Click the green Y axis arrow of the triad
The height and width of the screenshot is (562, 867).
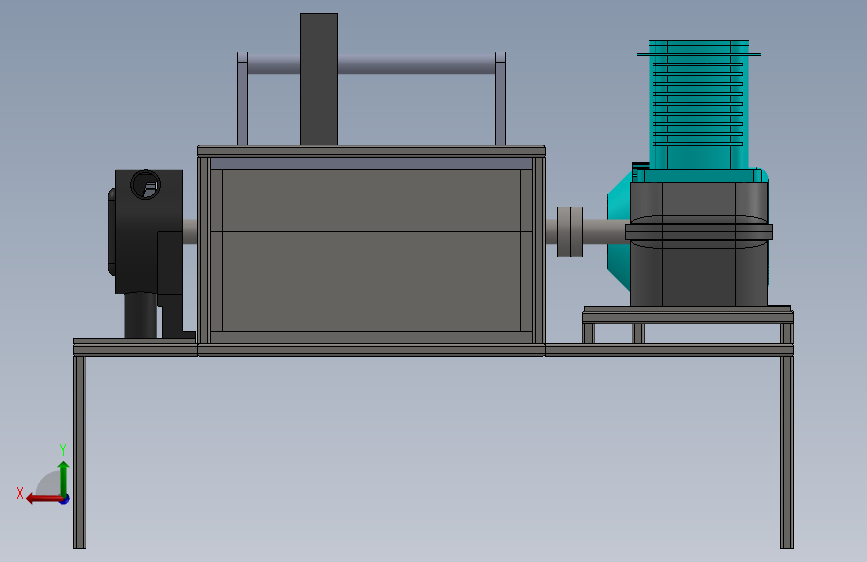point(64,479)
